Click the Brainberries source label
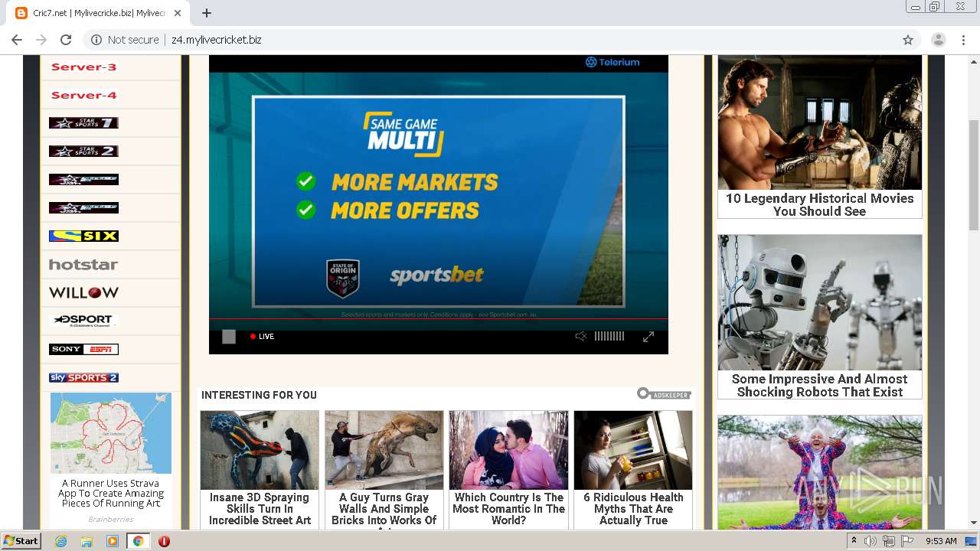 click(x=111, y=519)
